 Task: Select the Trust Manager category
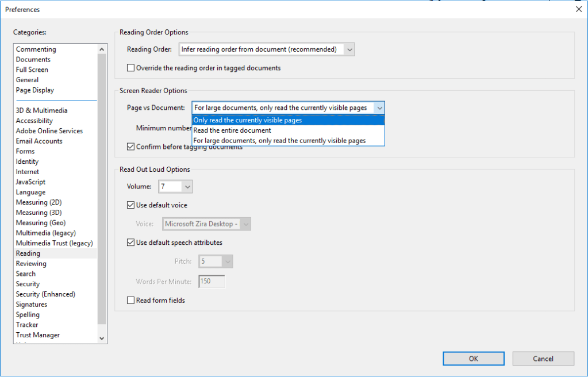click(38, 335)
